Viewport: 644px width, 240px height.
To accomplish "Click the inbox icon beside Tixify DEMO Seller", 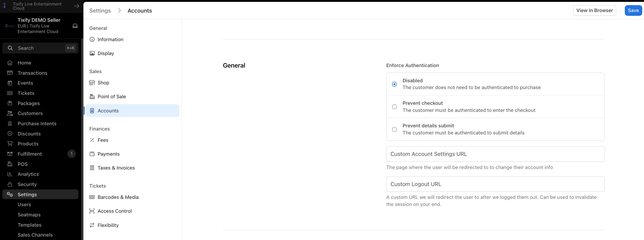I will (75, 26).
